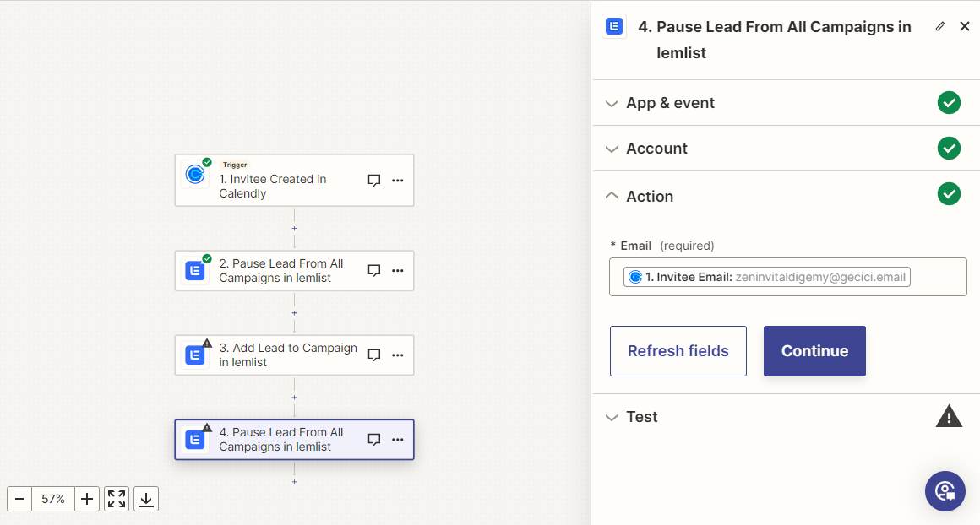The height and width of the screenshot is (525, 980).
Task: Select step 1 Invitee Created in Calendly
Action: (x=294, y=181)
